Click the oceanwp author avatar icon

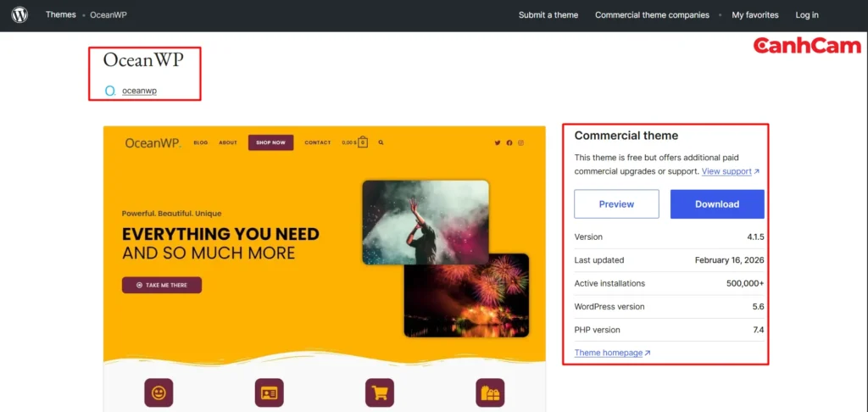click(110, 90)
